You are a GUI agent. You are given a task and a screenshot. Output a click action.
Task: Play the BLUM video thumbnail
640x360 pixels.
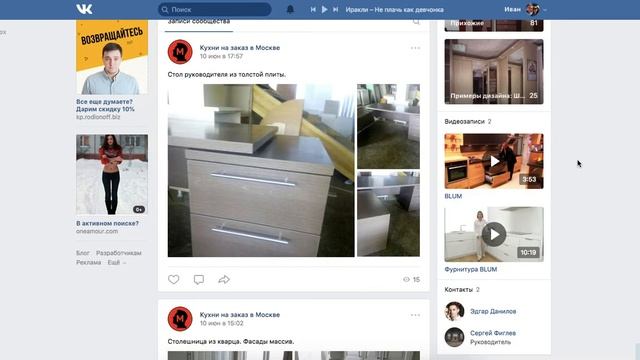coord(494,161)
